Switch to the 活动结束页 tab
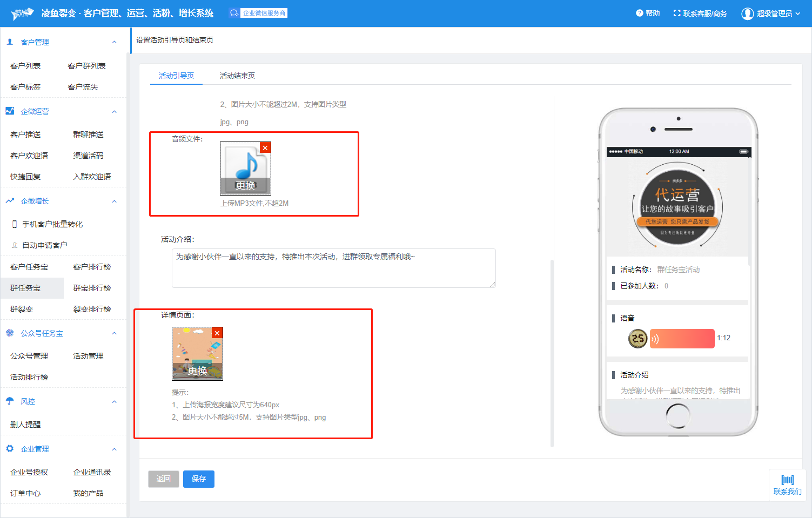This screenshot has width=812, height=518. 237,76
